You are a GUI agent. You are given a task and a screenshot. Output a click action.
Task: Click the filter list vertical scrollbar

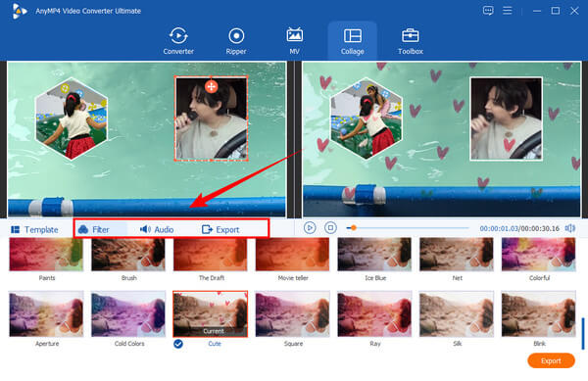583,333
